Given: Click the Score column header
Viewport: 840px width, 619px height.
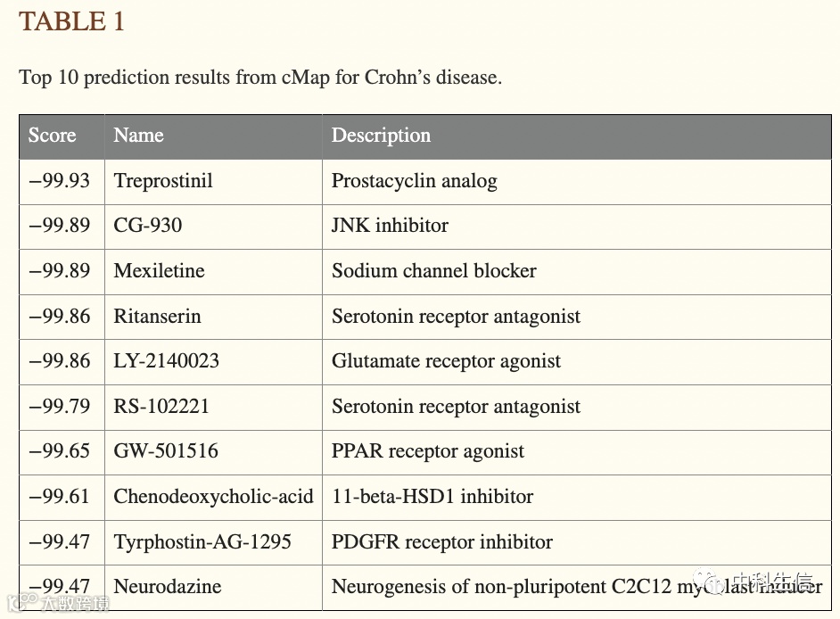Looking at the screenshot, I should coord(52,135).
